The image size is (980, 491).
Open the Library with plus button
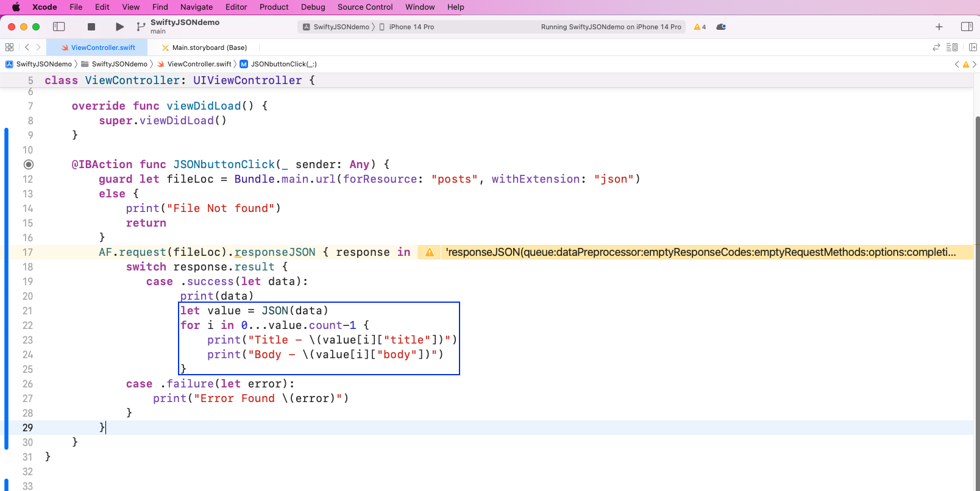click(939, 27)
